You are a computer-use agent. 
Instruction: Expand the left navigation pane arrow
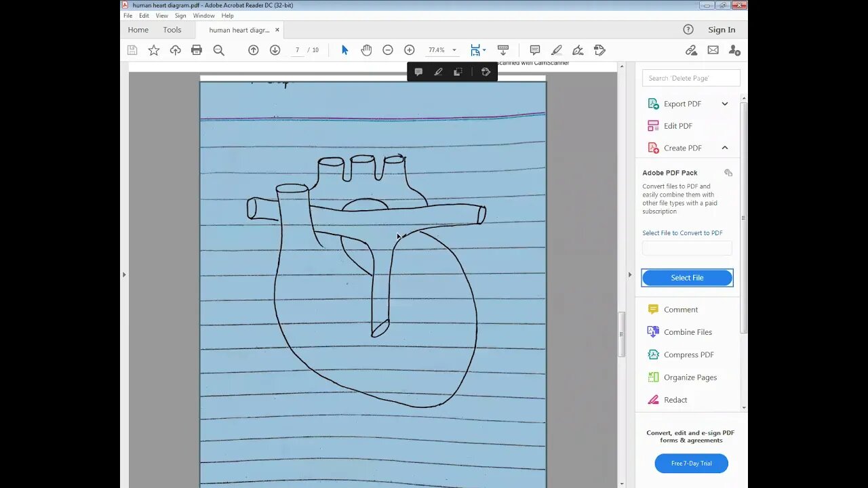tap(124, 274)
